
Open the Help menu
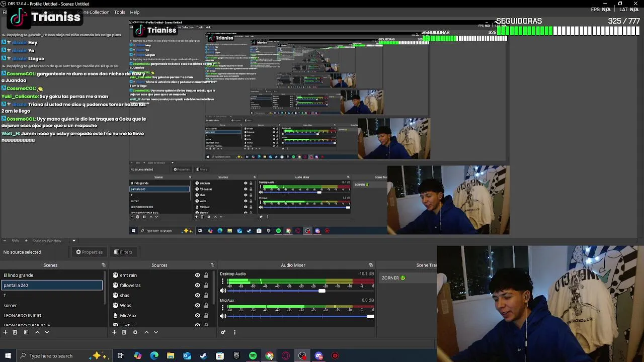[135, 12]
